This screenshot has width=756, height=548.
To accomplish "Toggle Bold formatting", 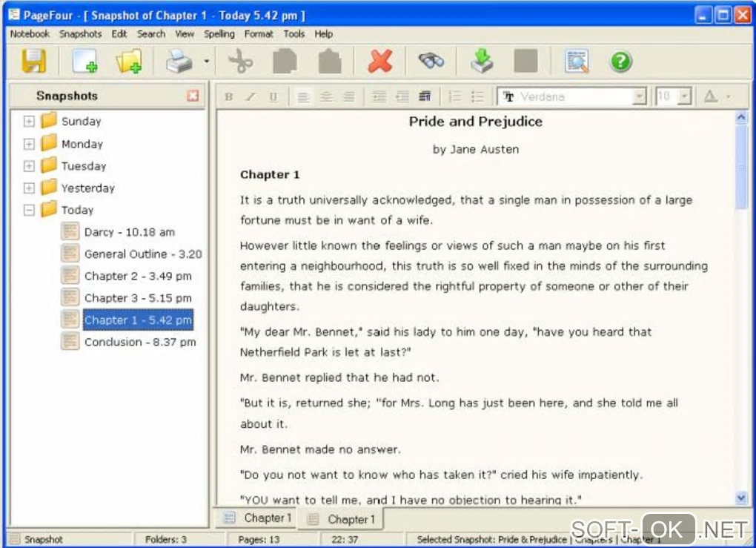I will click(x=229, y=96).
